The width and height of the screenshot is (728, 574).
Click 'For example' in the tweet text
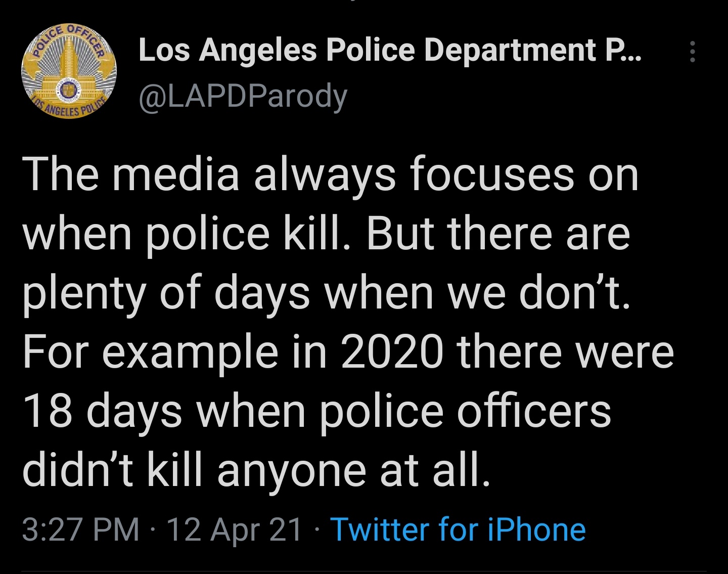150,352
